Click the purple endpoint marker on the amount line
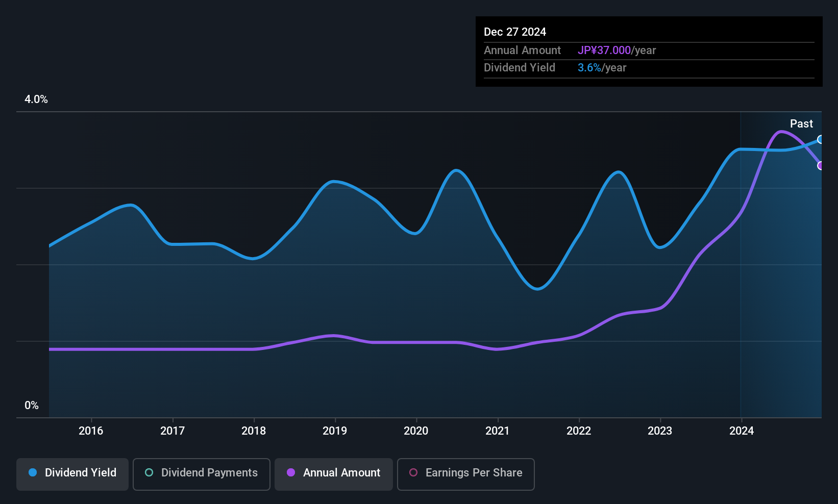The image size is (838, 504). 821,166
